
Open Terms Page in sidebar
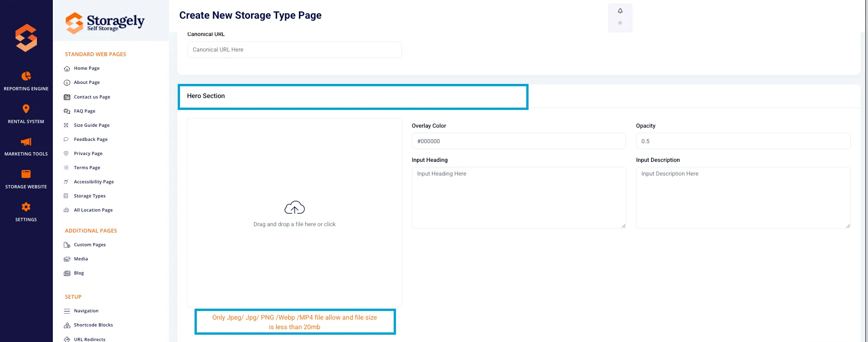pyautogui.click(x=87, y=168)
